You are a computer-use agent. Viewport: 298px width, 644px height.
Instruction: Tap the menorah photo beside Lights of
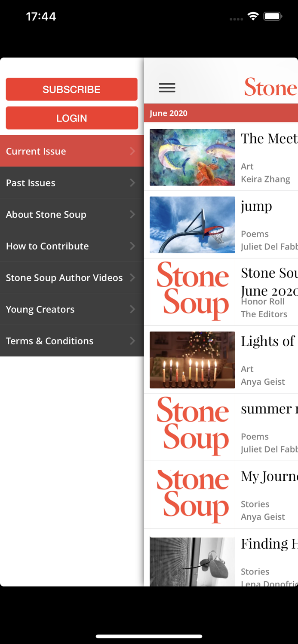(192, 360)
